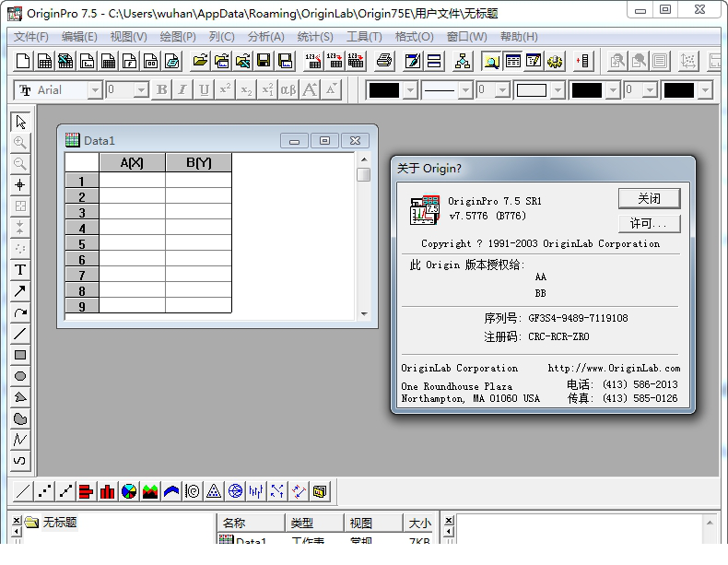Select the Rectangle drawing tool

pos(20,355)
